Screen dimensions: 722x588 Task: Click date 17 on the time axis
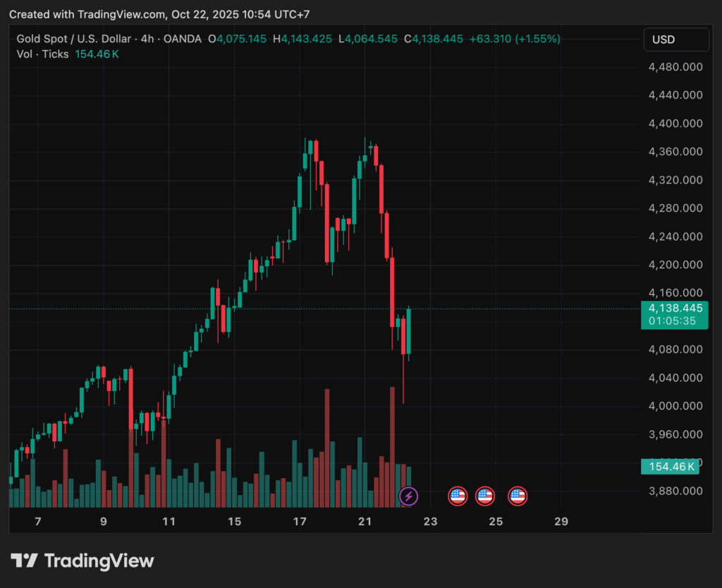300,522
